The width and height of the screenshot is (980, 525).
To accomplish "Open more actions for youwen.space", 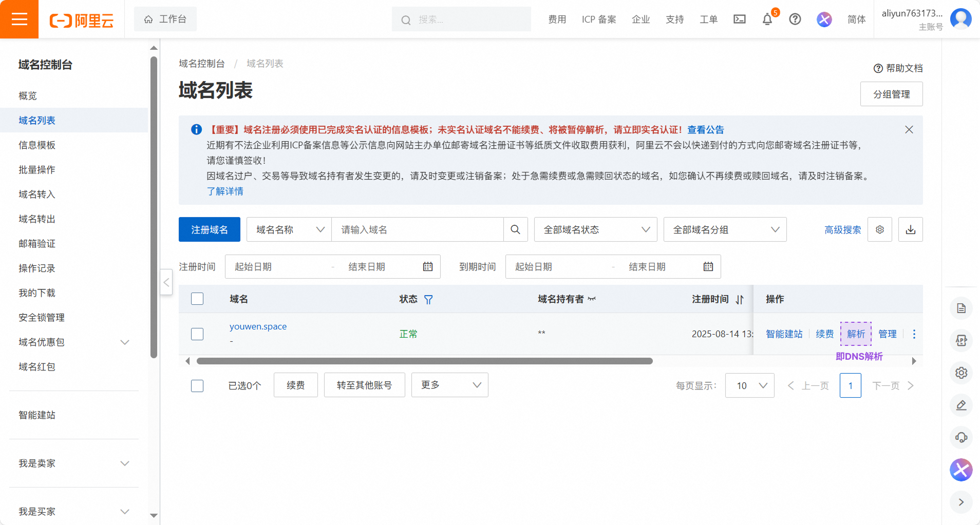I will tap(914, 334).
